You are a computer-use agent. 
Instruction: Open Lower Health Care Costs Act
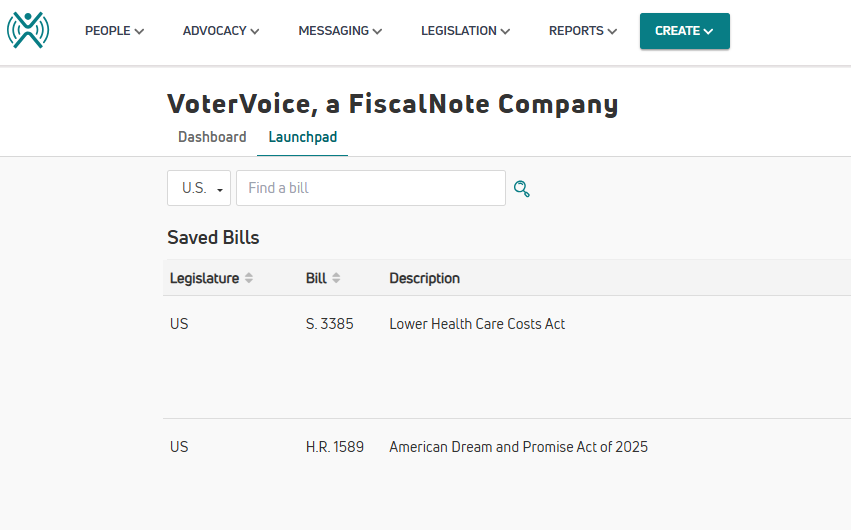(477, 324)
